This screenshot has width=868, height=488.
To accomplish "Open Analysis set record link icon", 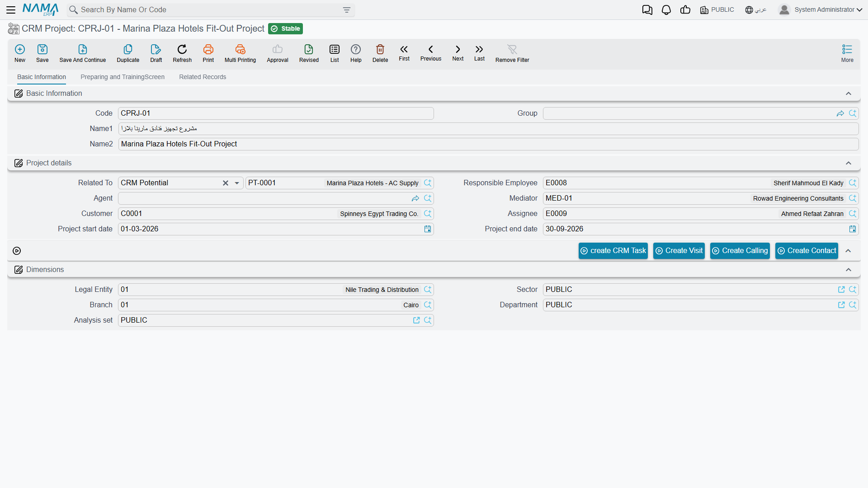I will [416, 320].
